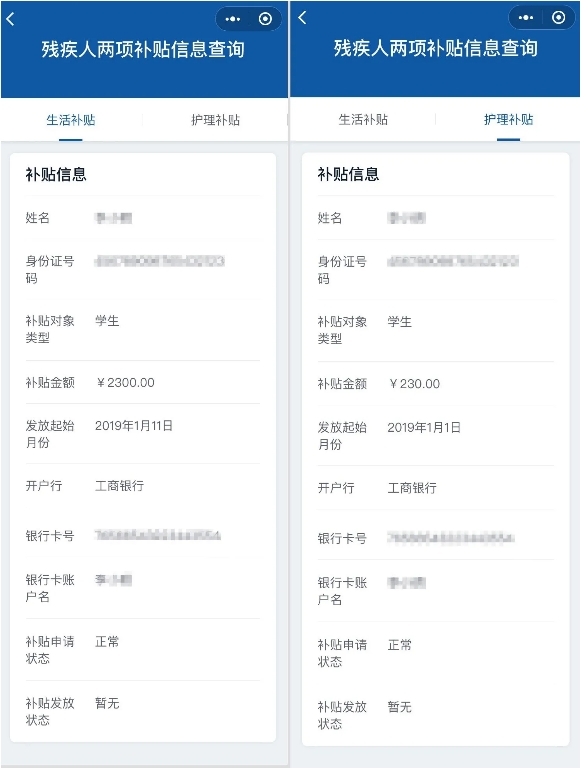Image resolution: width=581 pixels, height=768 pixels.
Task: Click the ￥2300.00 subsidy amount value
Action: tap(125, 383)
